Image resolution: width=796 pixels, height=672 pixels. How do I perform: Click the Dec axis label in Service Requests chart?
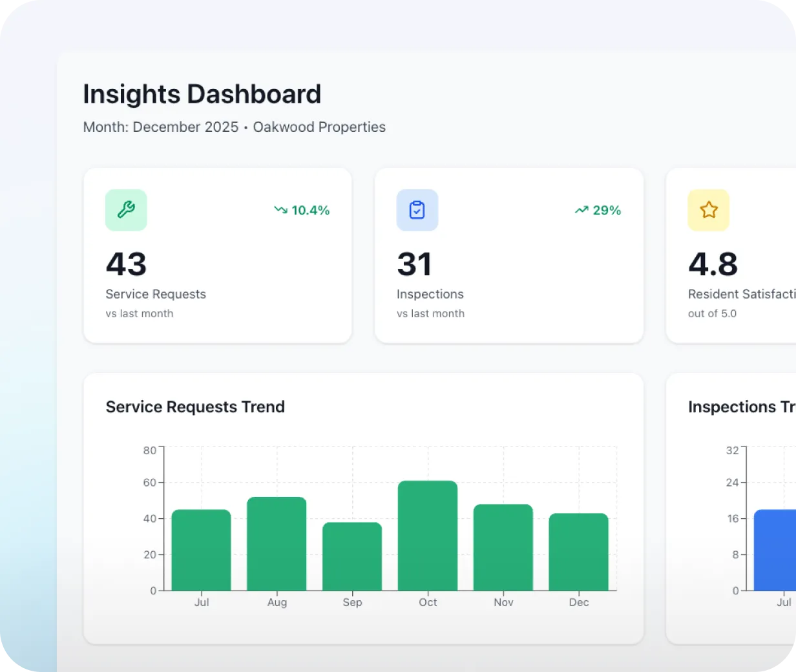[x=579, y=602]
